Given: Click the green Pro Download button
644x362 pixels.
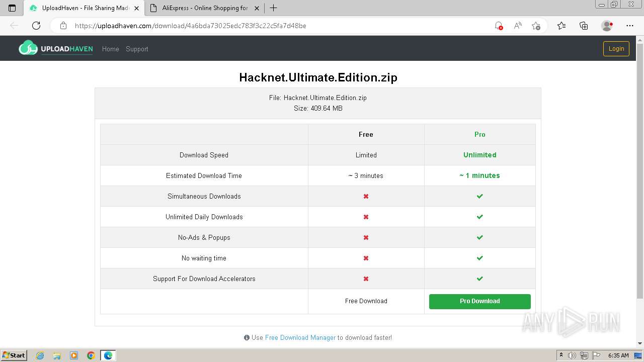Looking at the screenshot, I should point(479,301).
